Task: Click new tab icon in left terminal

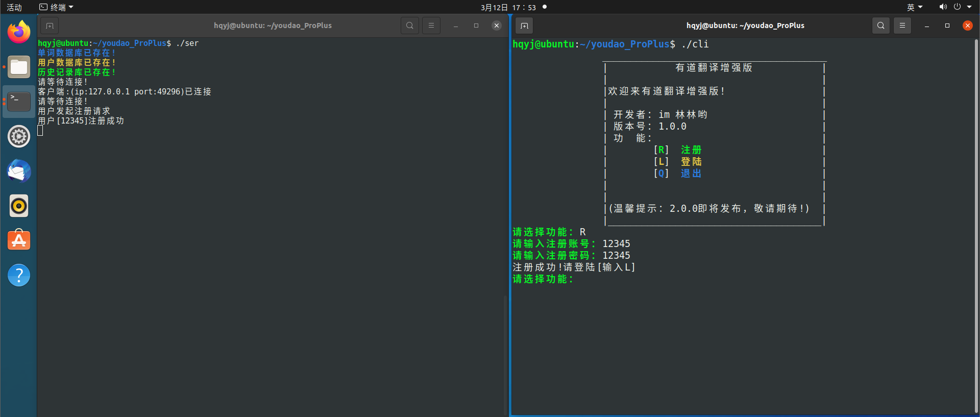Action: tap(50, 26)
